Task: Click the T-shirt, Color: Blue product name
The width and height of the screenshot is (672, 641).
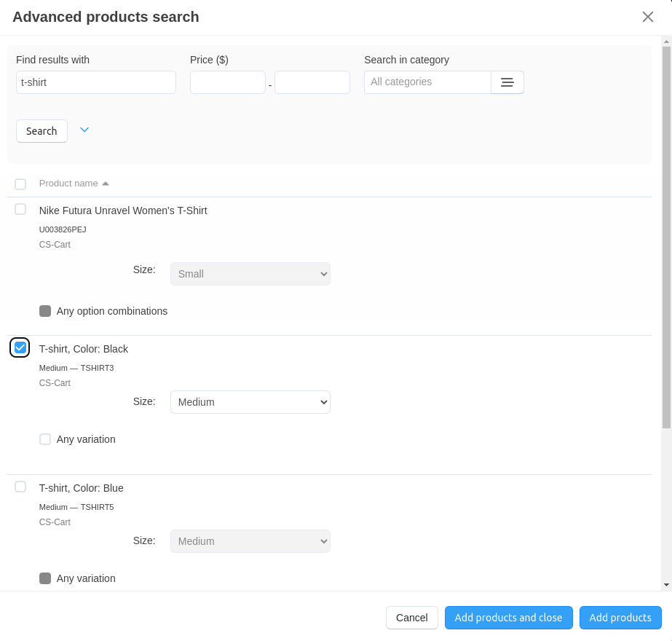Action: [81, 488]
